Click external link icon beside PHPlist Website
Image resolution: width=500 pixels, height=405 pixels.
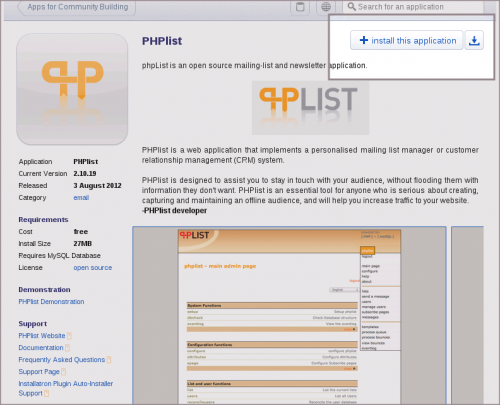pos(69,336)
